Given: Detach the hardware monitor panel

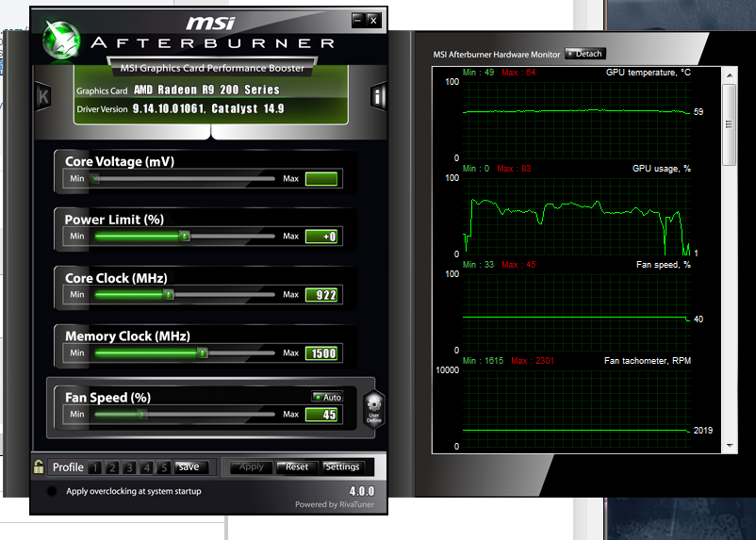Looking at the screenshot, I should tap(584, 54).
